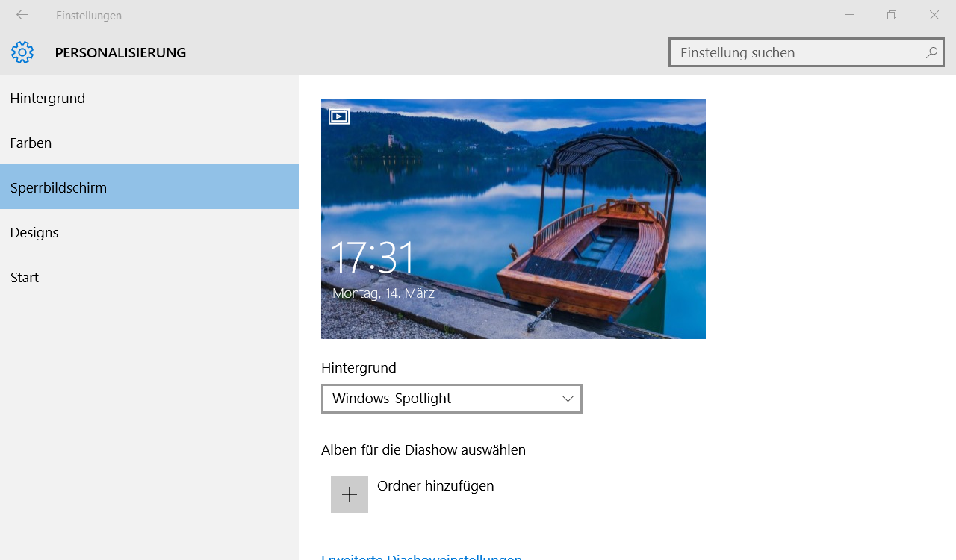Open Erweiterte Diashoweinstellungen link
956x560 pixels.
(x=421, y=556)
